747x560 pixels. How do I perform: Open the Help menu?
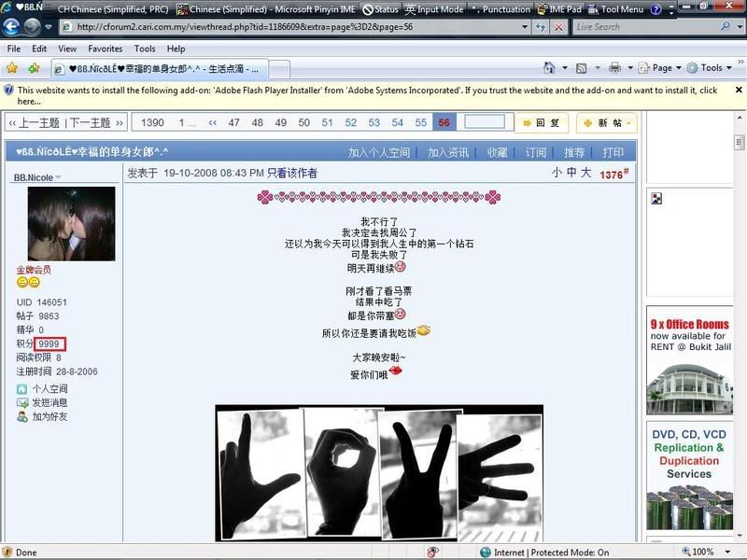(x=176, y=49)
